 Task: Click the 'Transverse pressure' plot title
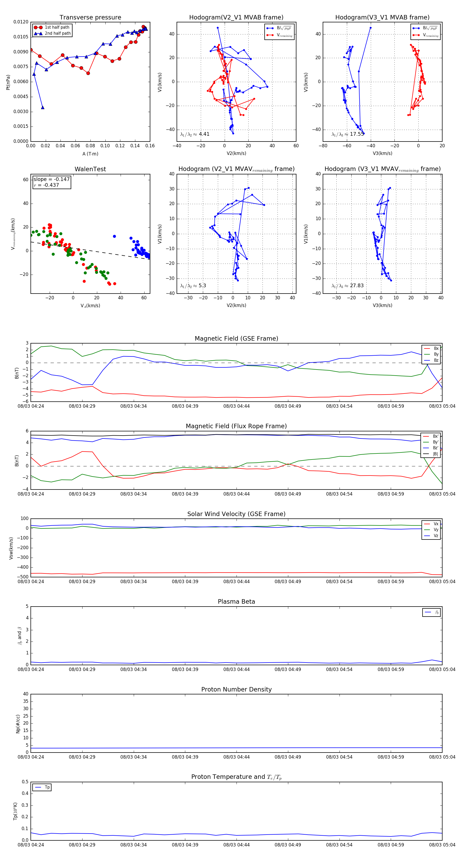pyautogui.click(x=90, y=17)
